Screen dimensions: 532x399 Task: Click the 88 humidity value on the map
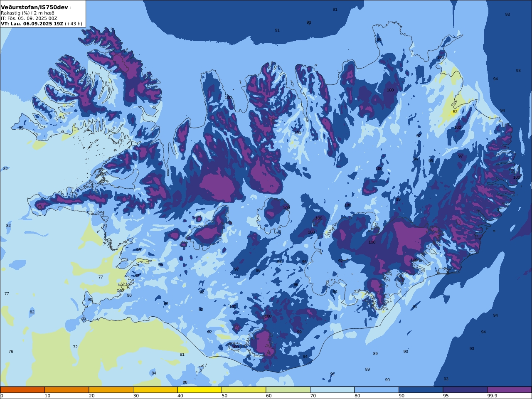tap(185, 382)
